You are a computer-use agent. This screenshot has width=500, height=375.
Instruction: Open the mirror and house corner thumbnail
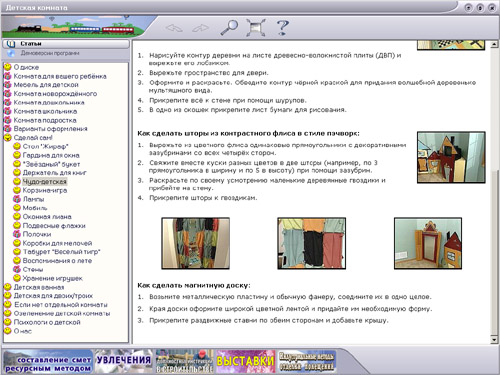point(428,243)
